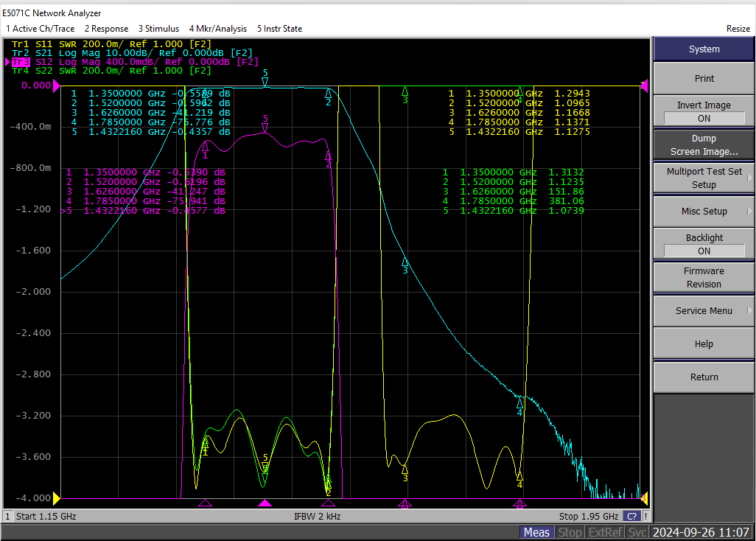Image resolution: width=756 pixels, height=541 pixels.
Task: Click cyan marker 1 readout -0.5589 dB
Action: pyautogui.click(x=202, y=94)
